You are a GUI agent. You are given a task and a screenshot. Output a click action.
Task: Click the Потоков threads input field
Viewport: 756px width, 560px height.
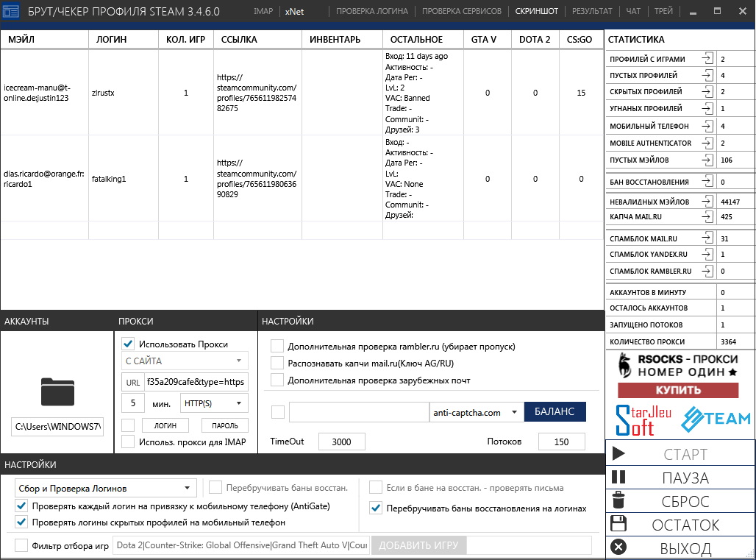coord(562,442)
